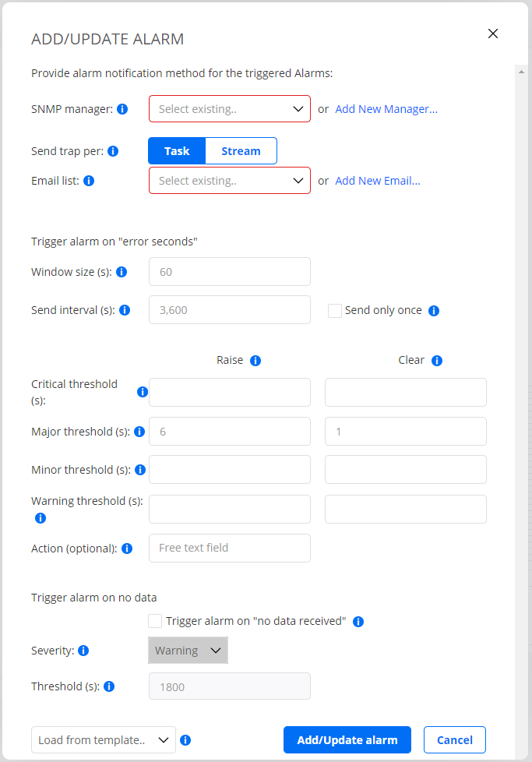This screenshot has height=762, width=532.
Task: Open the SNMP manager selection dropdown
Action: [x=229, y=109]
